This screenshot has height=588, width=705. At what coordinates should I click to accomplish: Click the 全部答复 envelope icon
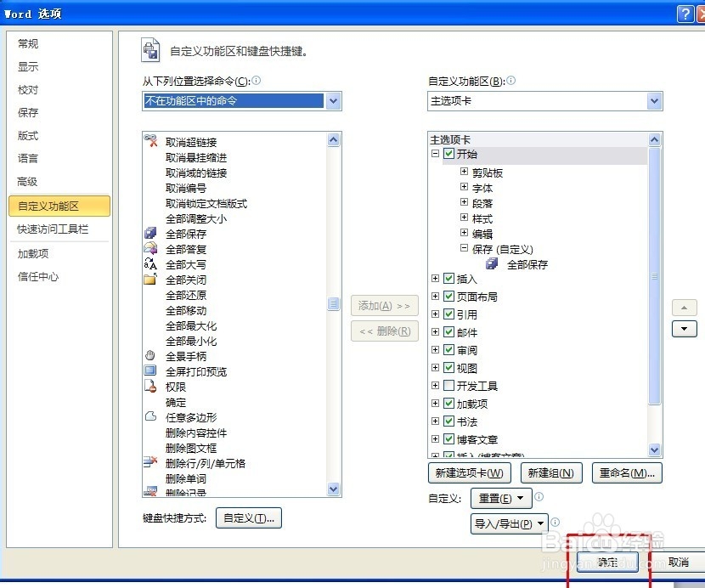[150, 248]
